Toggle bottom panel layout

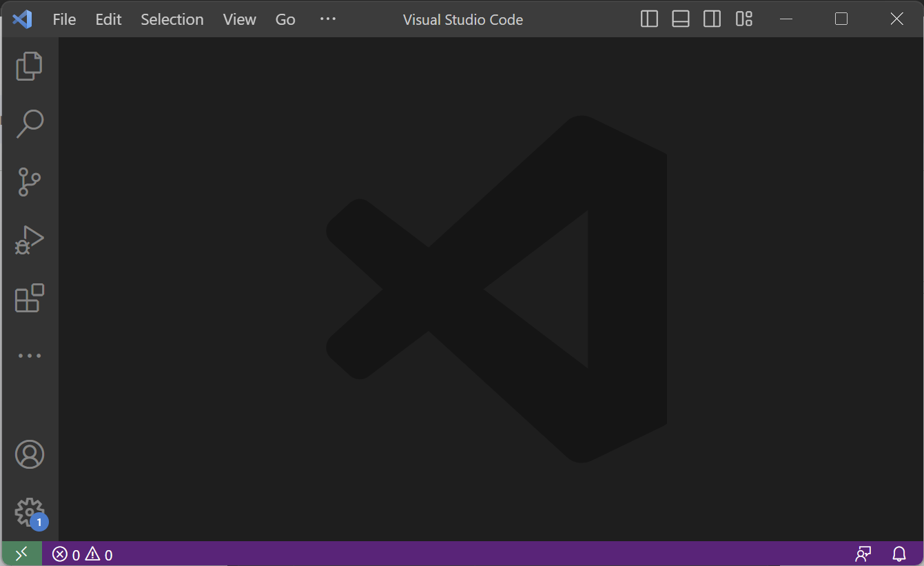point(681,19)
